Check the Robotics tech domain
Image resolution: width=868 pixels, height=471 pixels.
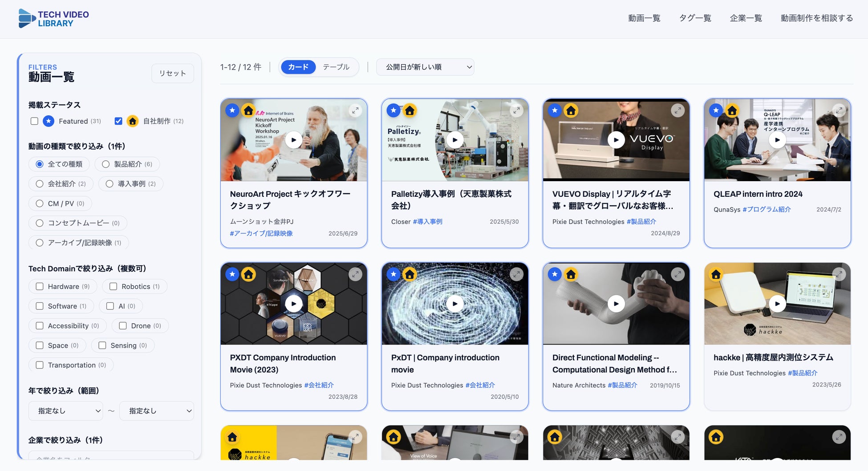(114, 287)
